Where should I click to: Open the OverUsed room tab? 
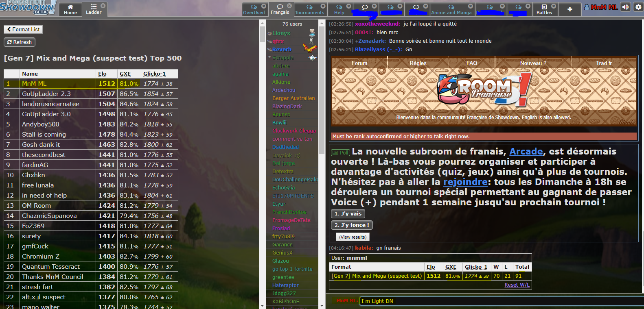point(254,10)
